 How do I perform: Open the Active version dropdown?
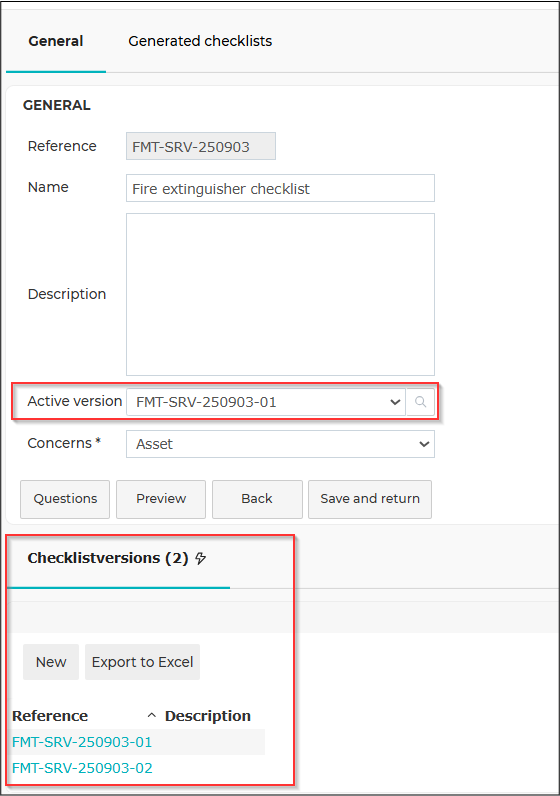click(x=266, y=402)
